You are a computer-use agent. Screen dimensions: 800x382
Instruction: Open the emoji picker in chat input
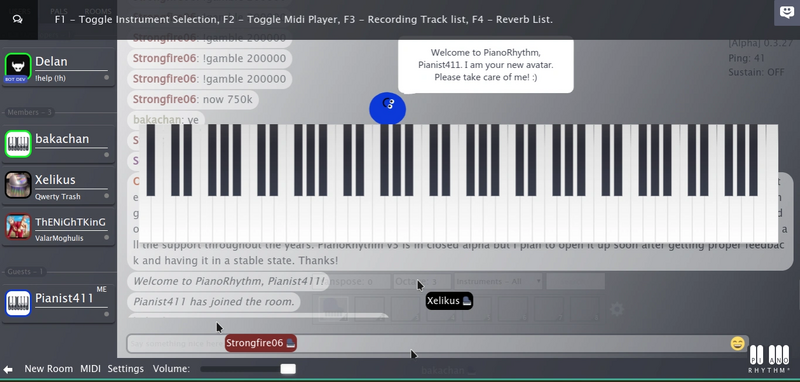click(737, 343)
